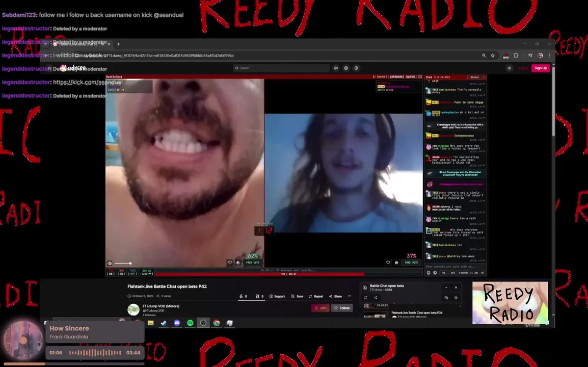Open Google Chrome from the taskbar

pyautogui.click(x=217, y=323)
